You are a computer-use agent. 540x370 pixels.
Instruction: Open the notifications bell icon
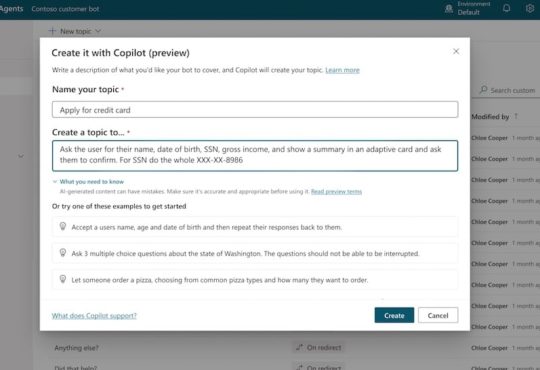coord(506,8)
